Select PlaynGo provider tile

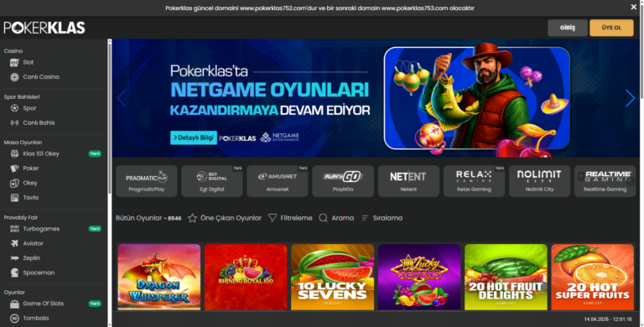coord(343,181)
